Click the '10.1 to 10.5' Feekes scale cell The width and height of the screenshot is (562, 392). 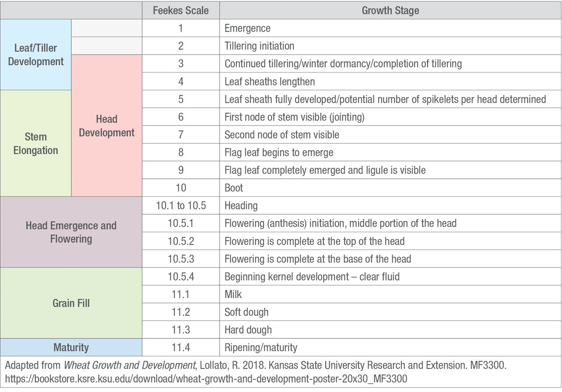point(180,205)
